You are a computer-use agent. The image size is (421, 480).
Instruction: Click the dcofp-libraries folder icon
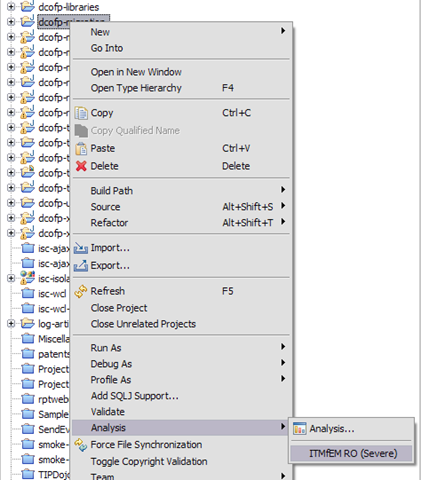(x=28, y=6)
